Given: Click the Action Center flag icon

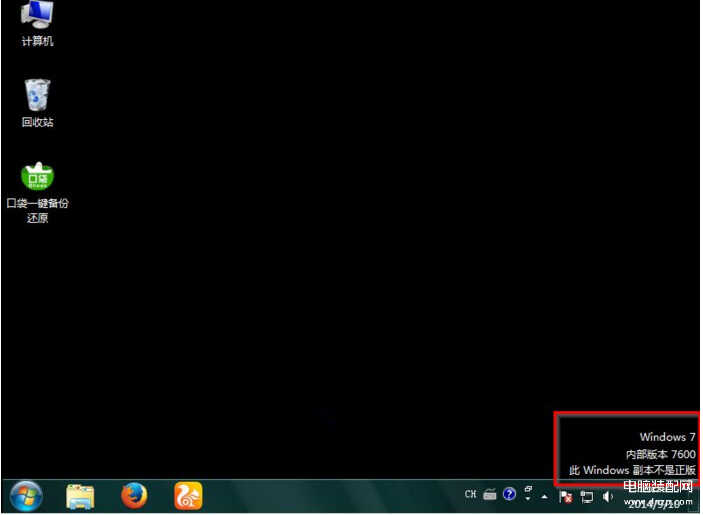Looking at the screenshot, I should point(566,495).
